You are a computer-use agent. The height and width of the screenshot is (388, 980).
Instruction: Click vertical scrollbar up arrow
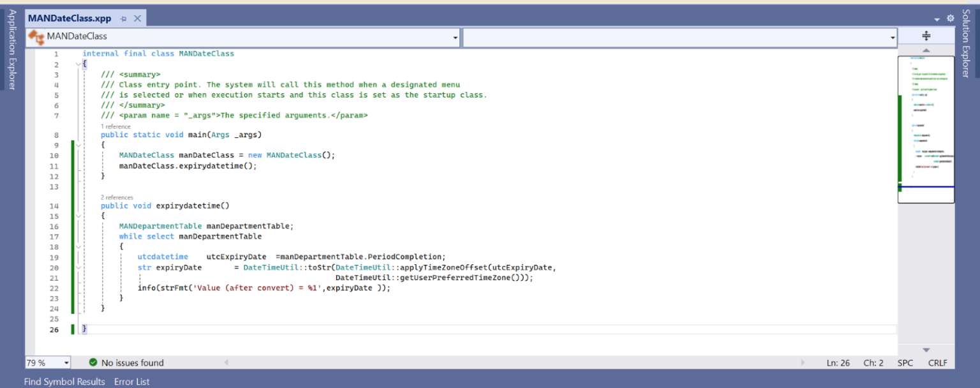click(x=926, y=50)
